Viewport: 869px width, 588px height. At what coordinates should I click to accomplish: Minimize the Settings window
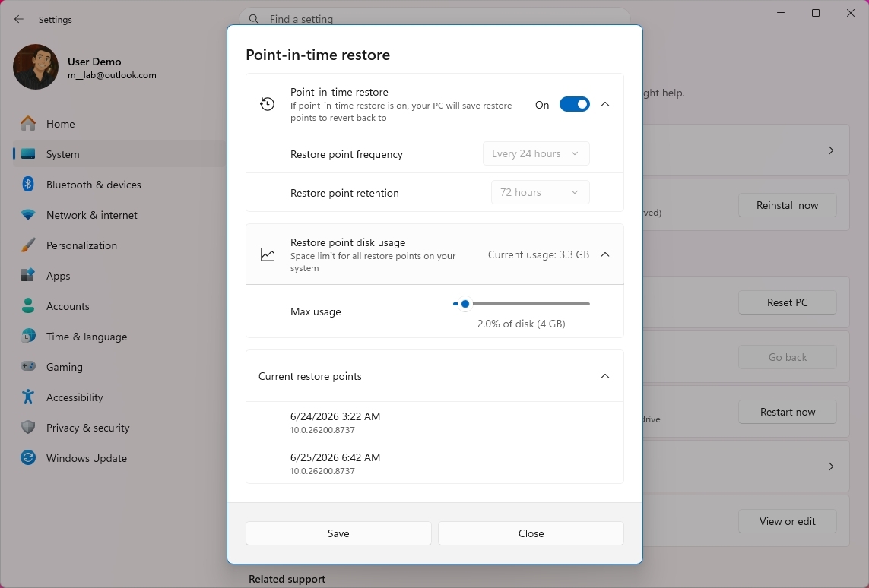(780, 13)
